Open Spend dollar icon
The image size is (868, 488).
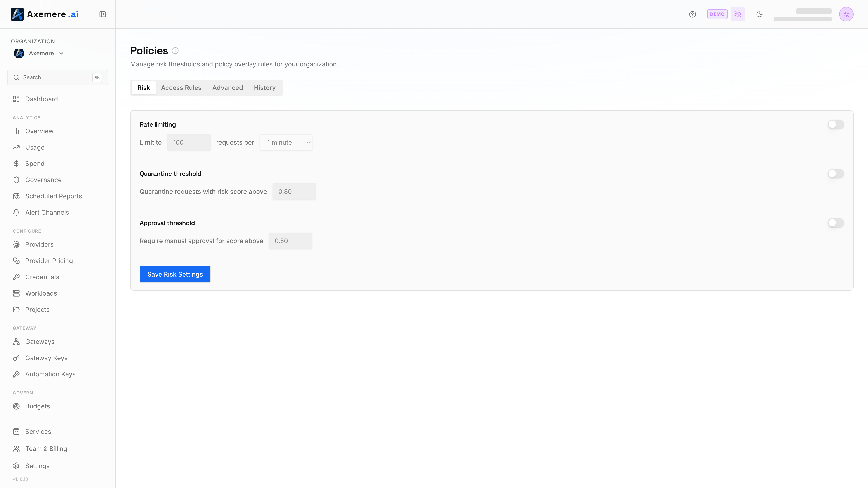(16, 164)
